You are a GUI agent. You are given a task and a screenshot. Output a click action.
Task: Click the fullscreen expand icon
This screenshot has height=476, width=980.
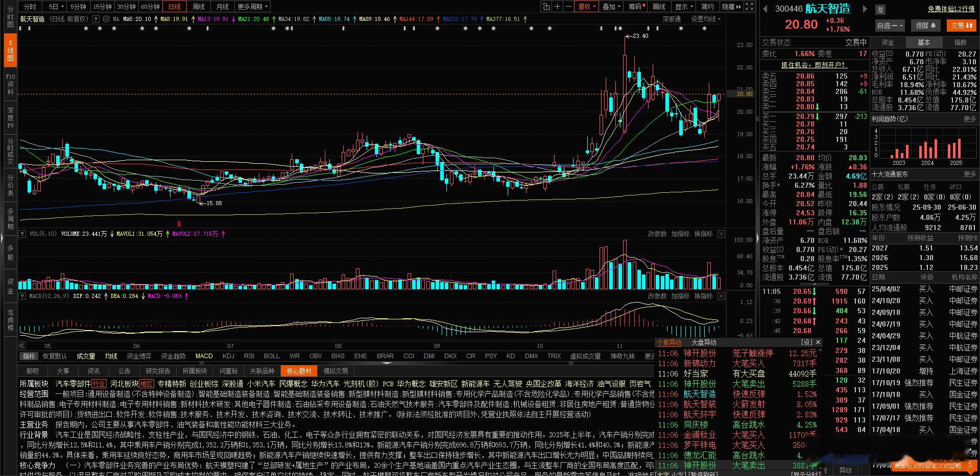pos(749,7)
